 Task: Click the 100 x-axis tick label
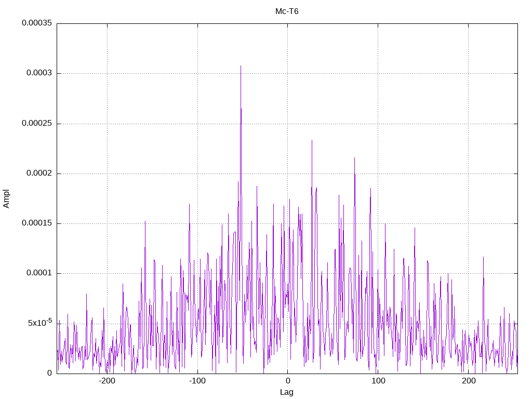point(378,381)
